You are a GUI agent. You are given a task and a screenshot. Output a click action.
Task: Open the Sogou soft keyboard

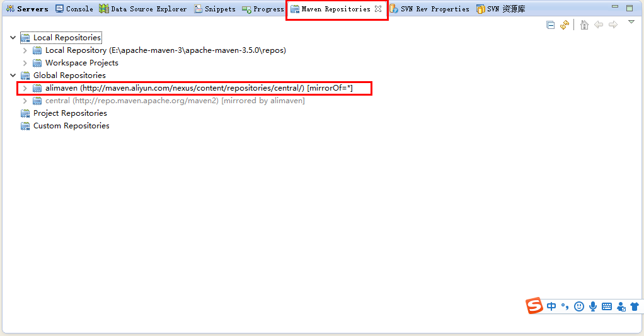click(x=607, y=306)
